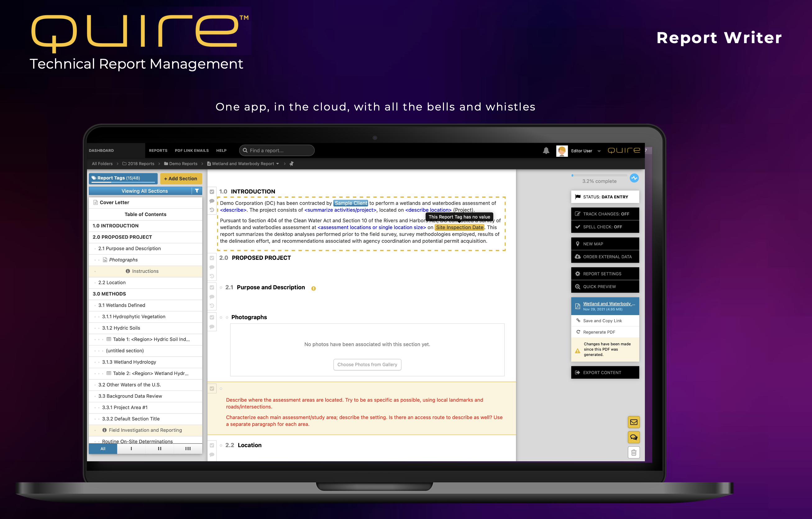Click the warning icon next to Purpose and Description
Screen dimensions: 812x519
click(x=313, y=288)
